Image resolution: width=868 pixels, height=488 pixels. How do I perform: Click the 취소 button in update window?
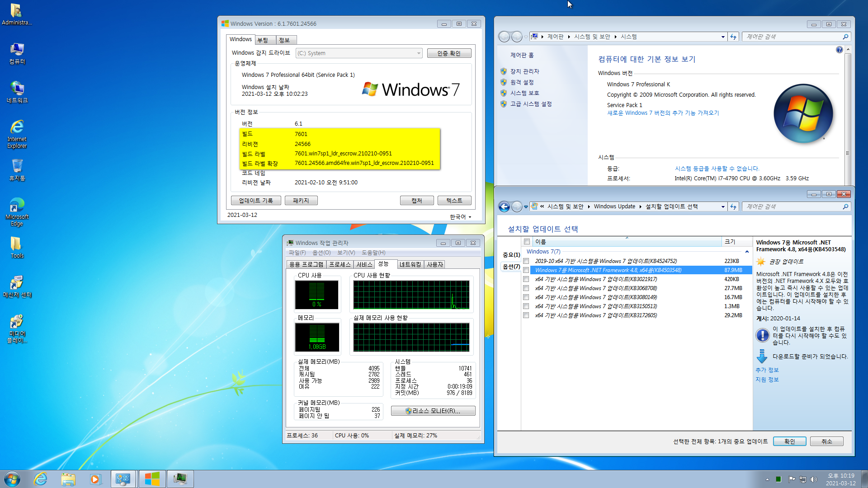(826, 441)
